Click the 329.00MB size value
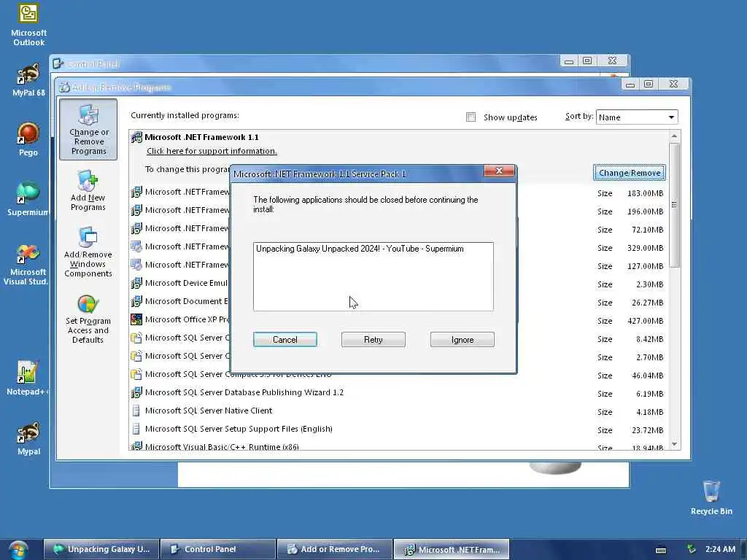The image size is (747, 560). [645, 248]
